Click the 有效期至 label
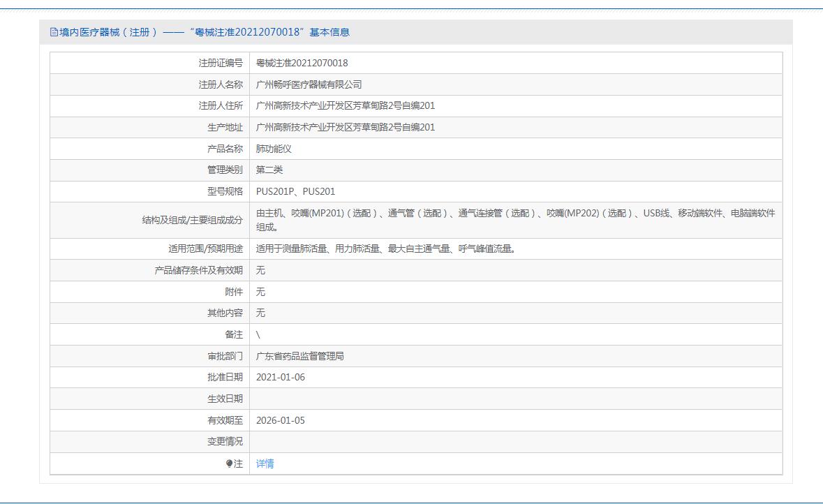 (x=225, y=420)
